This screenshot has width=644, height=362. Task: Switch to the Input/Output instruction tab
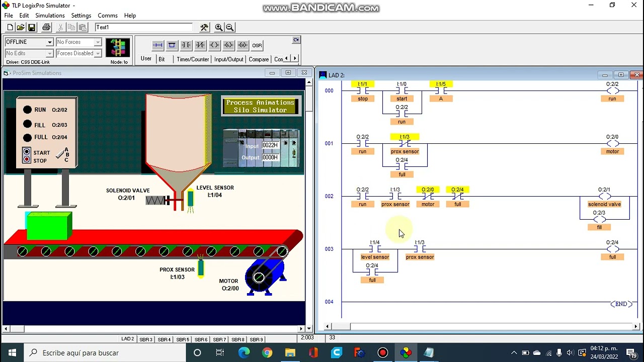coord(228,59)
